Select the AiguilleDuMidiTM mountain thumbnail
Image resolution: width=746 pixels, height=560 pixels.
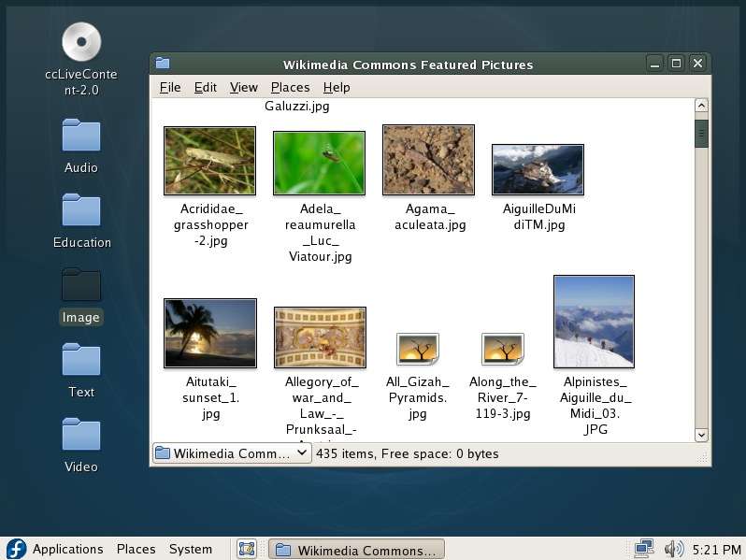pos(538,170)
